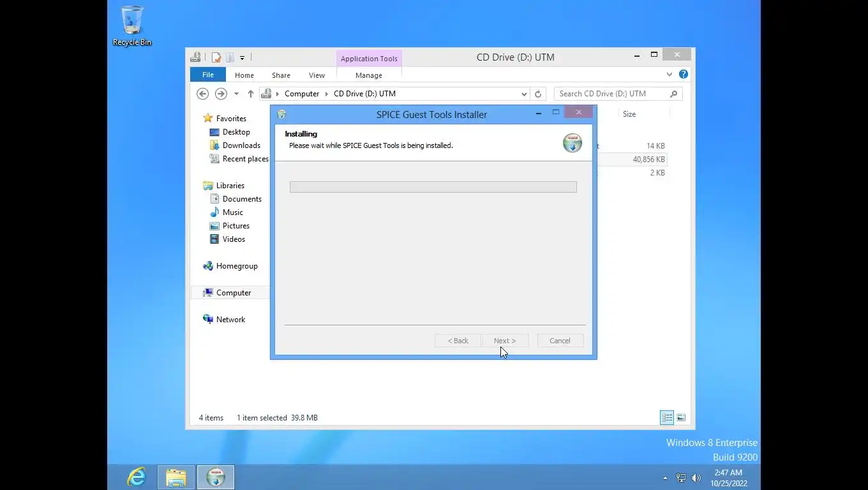Expand the ribbon with the chevron
The image size is (868, 490).
click(x=670, y=74)
